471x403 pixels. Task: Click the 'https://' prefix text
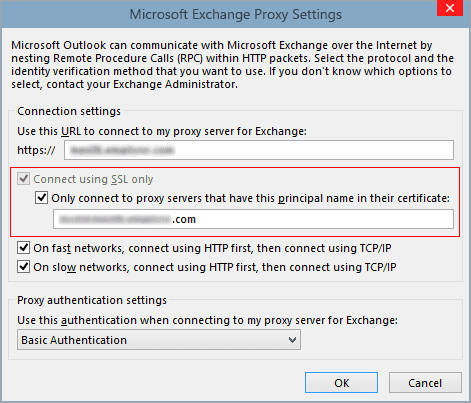click(x=36, y=150)
